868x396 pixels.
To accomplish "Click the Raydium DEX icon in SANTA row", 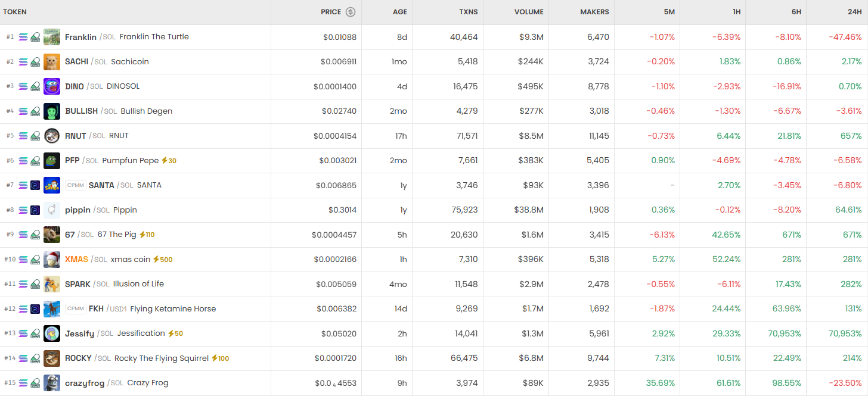I will tap(35, 185).
